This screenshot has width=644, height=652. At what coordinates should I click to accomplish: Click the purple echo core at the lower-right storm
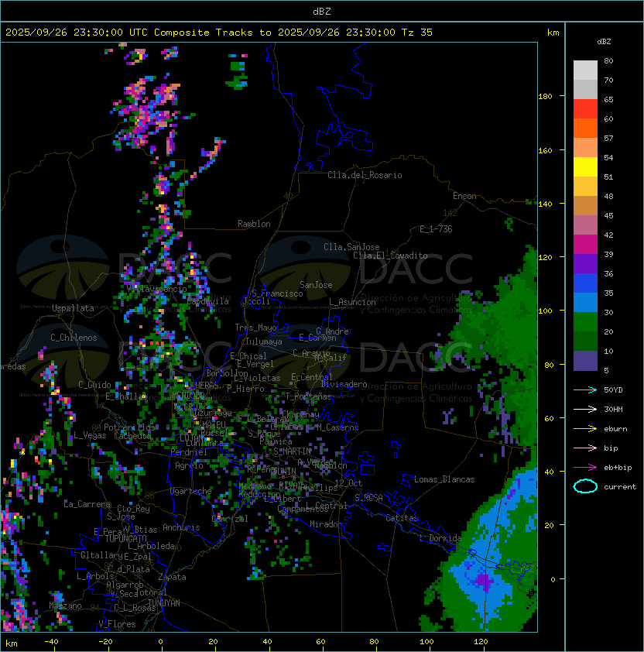pos(483,580)
